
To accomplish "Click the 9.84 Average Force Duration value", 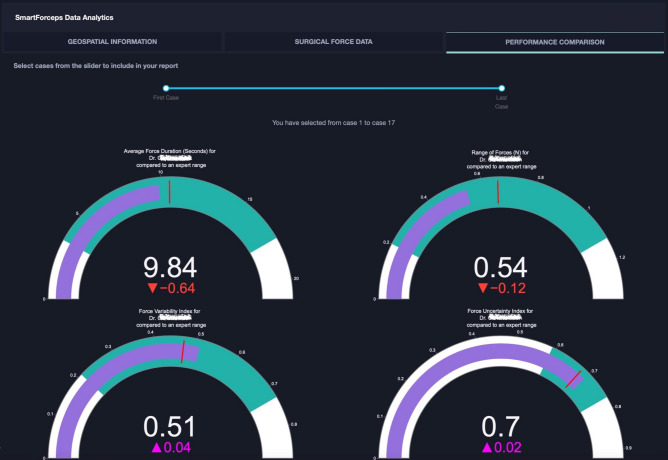I will click(170, 267).
